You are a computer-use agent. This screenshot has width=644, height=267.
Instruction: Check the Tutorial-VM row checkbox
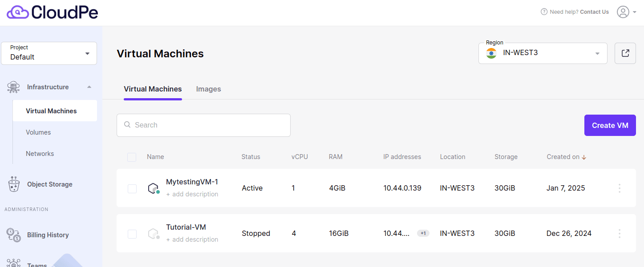[x=132, y=234]
